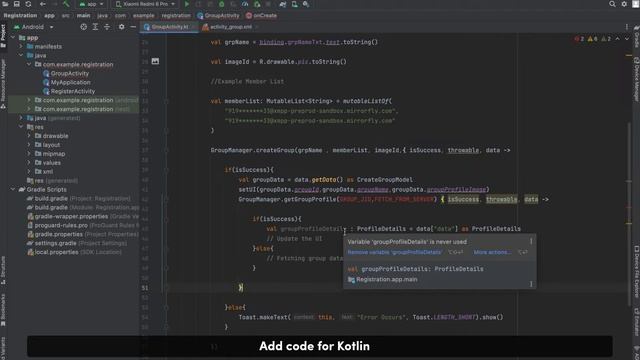Screen dimensions: 640x360
Task: Open IDE settings gear at top right
Action: (x=624, y=4)
